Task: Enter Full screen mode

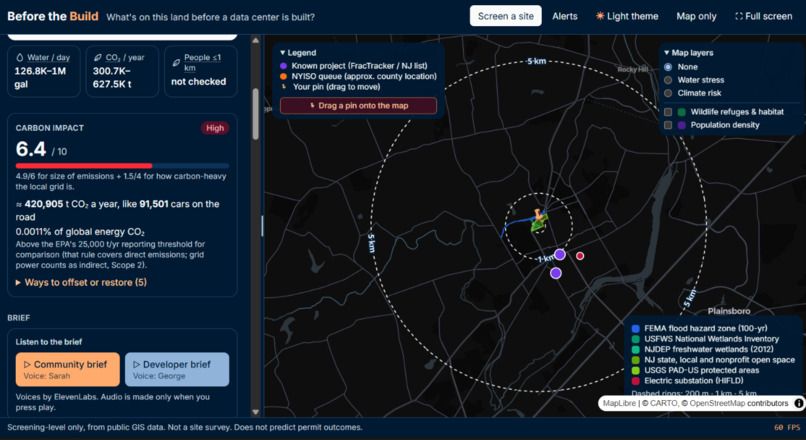Action: [763, 16]
